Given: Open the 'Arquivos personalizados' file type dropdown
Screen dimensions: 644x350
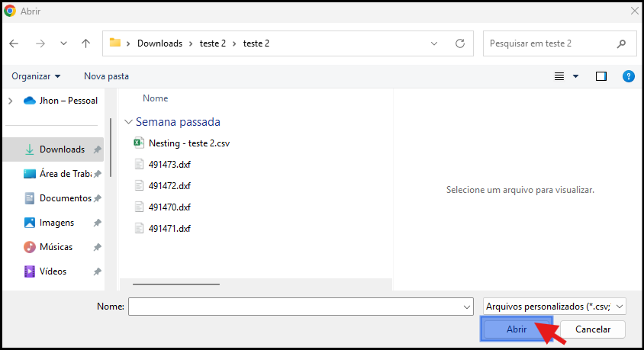Looking at the screenshot, I should pos(555,307).
